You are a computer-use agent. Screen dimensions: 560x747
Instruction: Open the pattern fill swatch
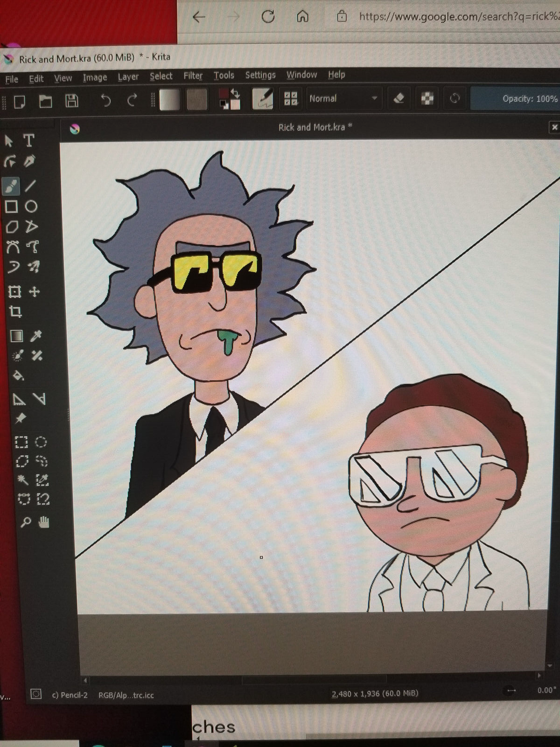(197, 99)
